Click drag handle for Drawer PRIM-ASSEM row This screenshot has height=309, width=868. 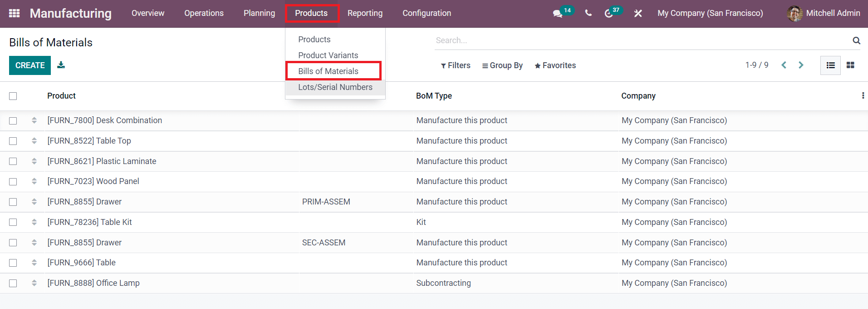34,202
